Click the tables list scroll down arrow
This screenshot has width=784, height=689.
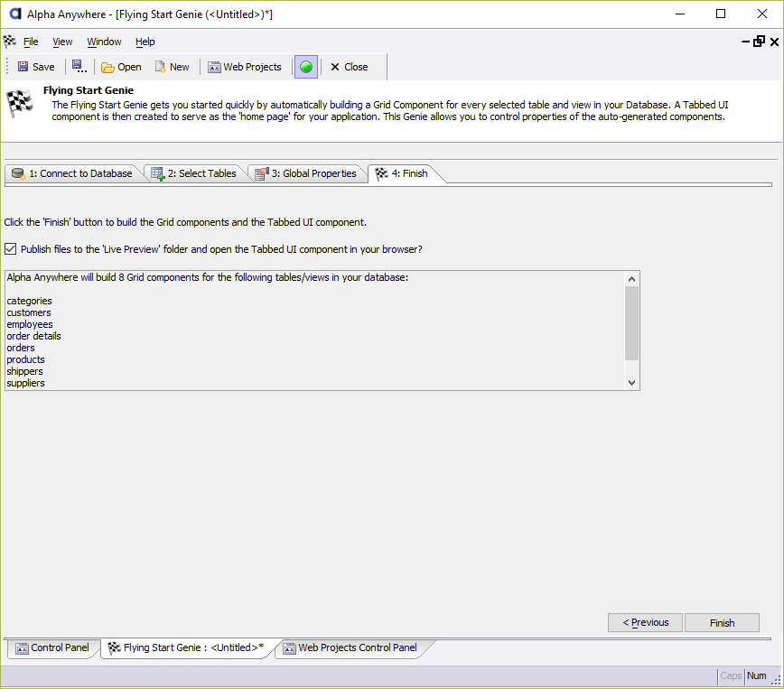point(631,383)
